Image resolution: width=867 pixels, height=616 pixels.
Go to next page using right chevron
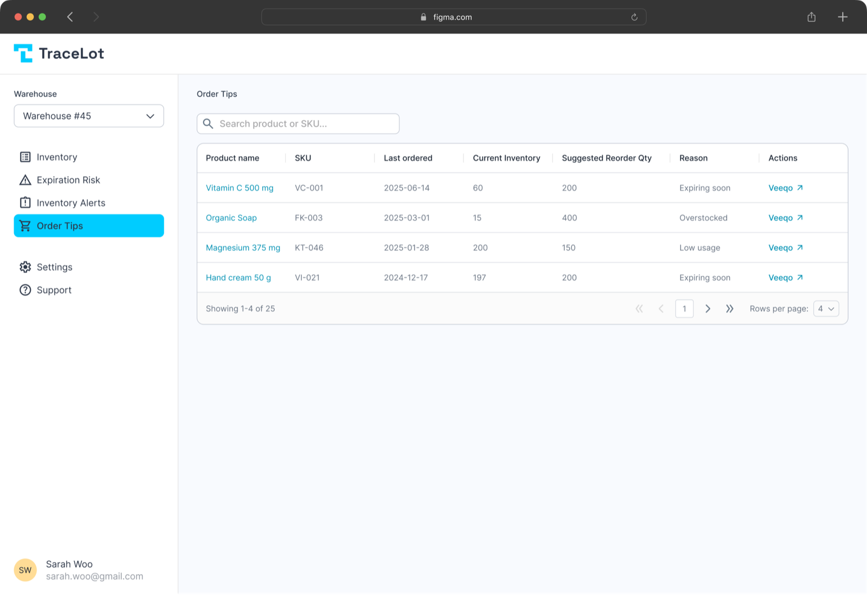[x=708, y=308]
